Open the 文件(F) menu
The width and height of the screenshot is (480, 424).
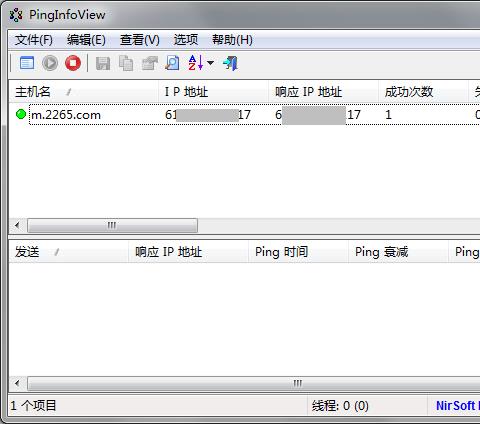(34, 40)
